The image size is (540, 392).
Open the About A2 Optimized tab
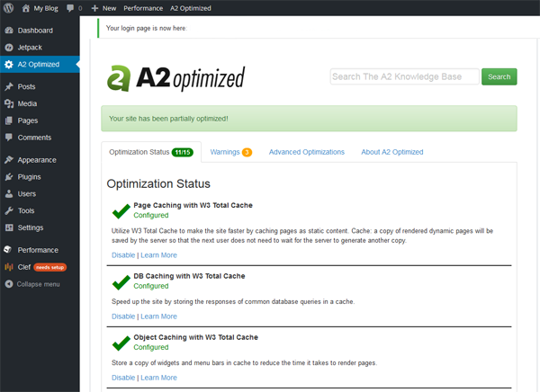(392, 152)
